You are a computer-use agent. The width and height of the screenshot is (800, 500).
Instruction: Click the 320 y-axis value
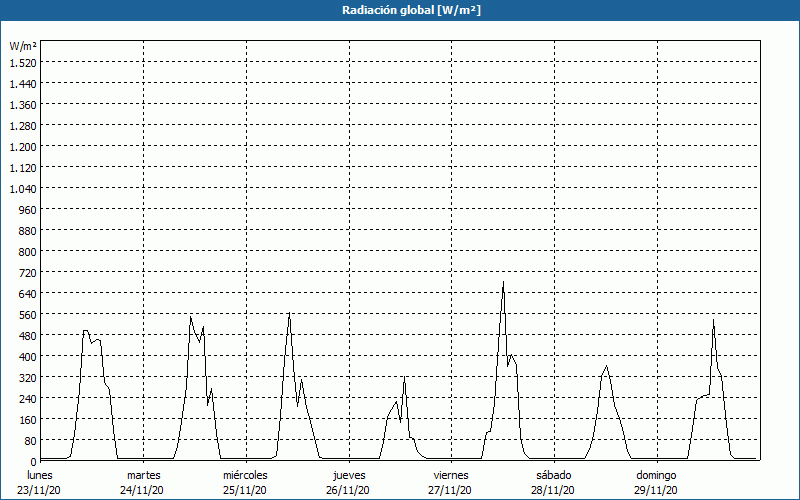pyautogui.click(x=28, y=378)
